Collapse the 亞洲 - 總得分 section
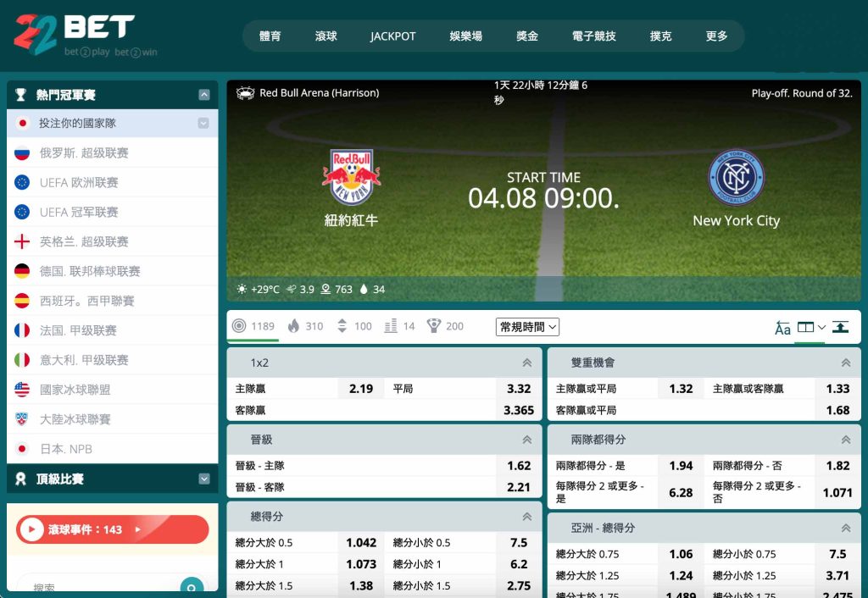 tap(846, 529)
